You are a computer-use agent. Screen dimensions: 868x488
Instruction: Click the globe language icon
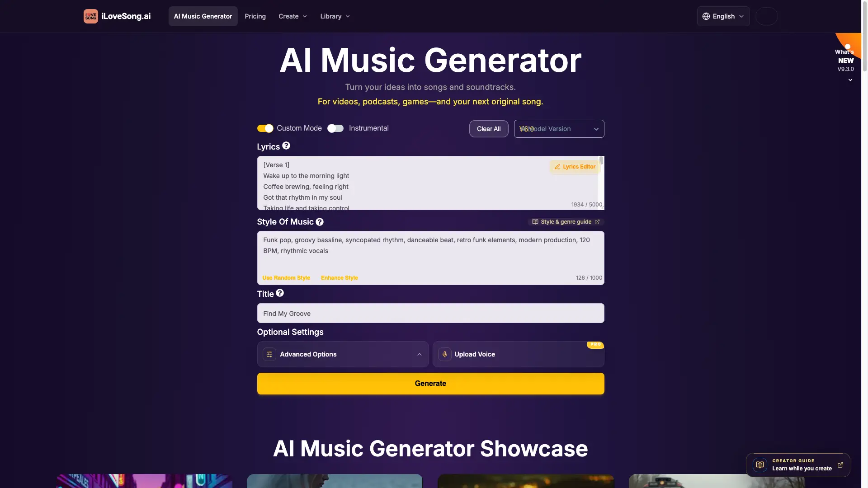tap(706, 16)
